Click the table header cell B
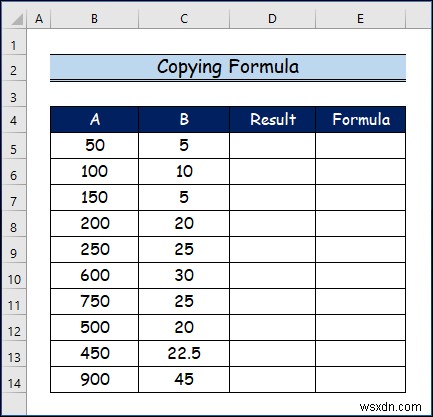This screenshot has width=433, height=417. (184, 120)
